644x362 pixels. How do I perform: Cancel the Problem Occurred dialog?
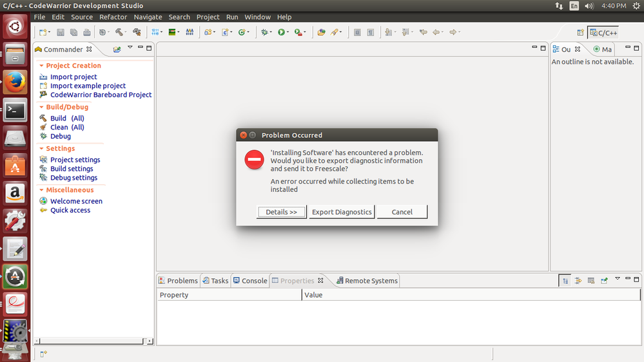pyautogui.click(x=402, y=212)
